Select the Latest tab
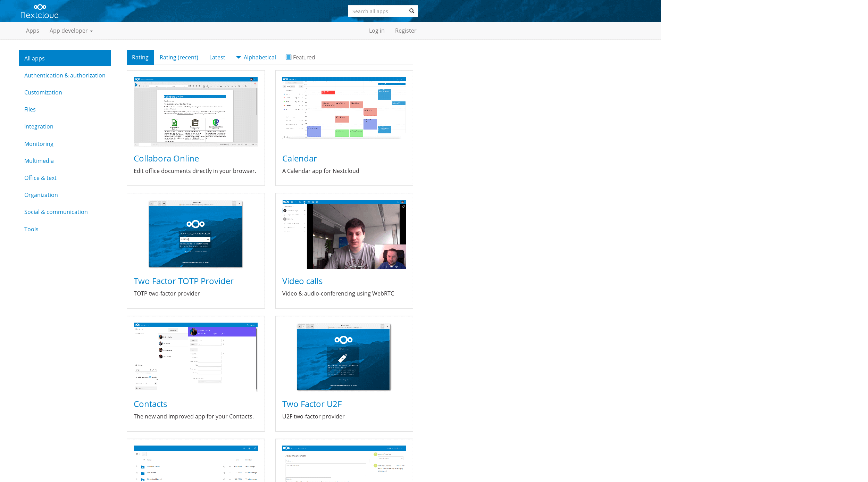The height and width of the screenshot is (482, 868). [217, 57]
